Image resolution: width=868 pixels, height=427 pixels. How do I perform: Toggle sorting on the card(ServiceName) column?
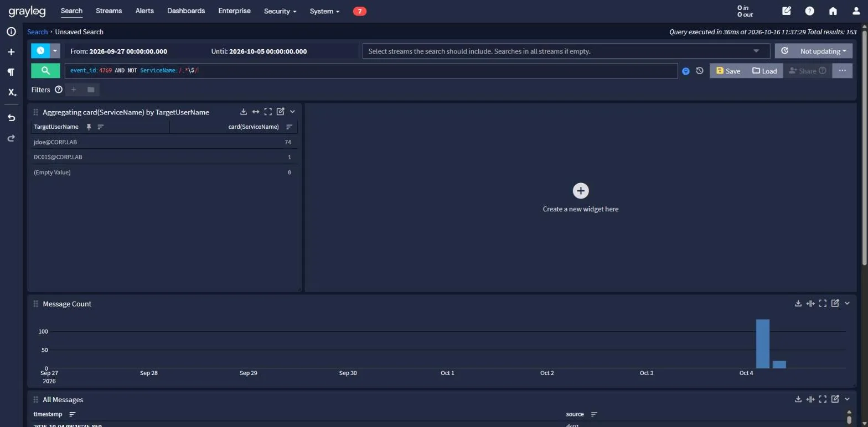[x=289, y=127]
